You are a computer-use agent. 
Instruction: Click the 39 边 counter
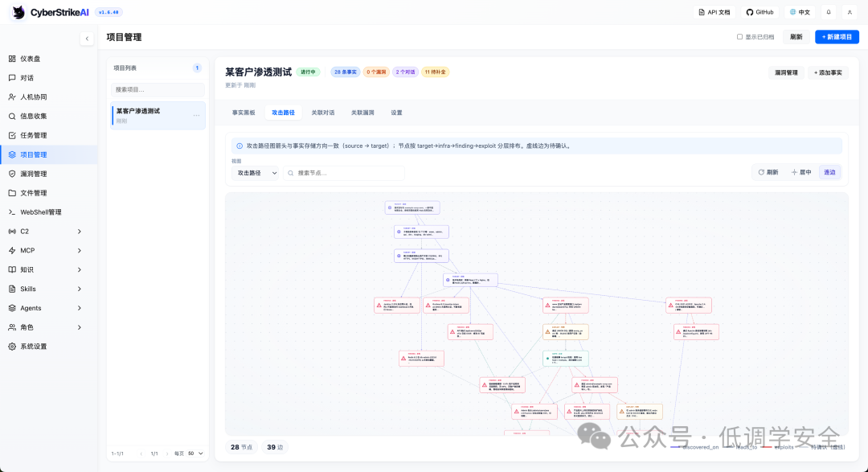point(275,447)
